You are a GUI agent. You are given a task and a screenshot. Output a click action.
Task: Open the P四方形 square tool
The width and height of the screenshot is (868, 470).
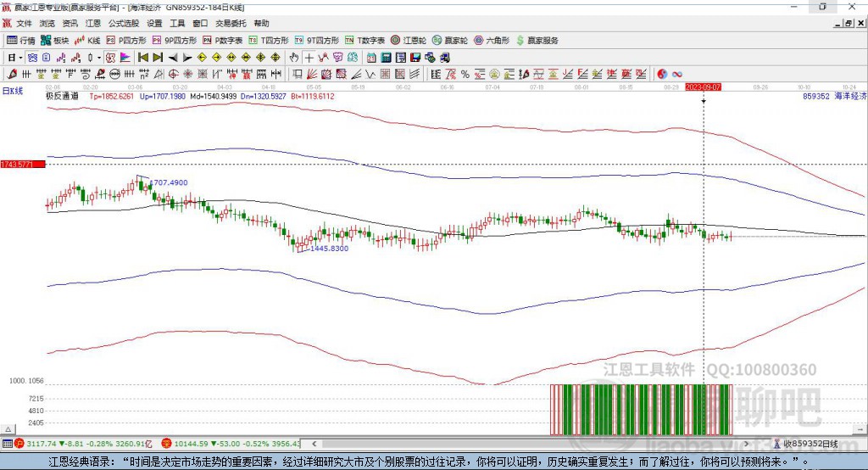[126, 40]
